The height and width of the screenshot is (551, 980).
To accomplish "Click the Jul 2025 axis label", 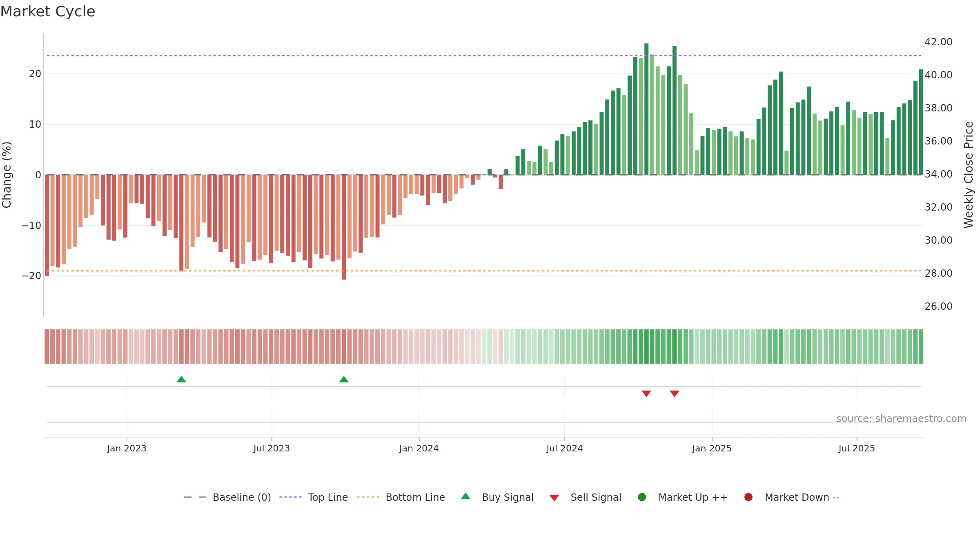I will (x=857, y=448).
